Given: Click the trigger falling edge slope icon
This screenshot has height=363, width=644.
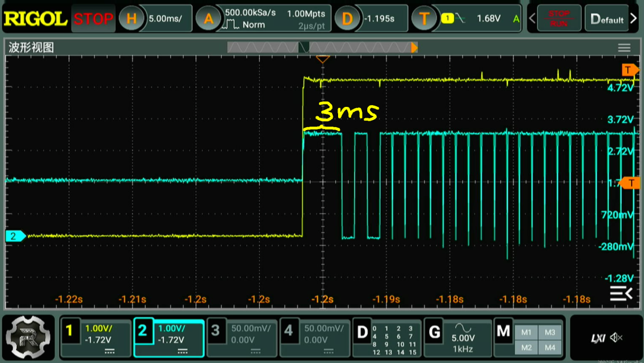Looking at the screenshot, I should pos(460,18).
